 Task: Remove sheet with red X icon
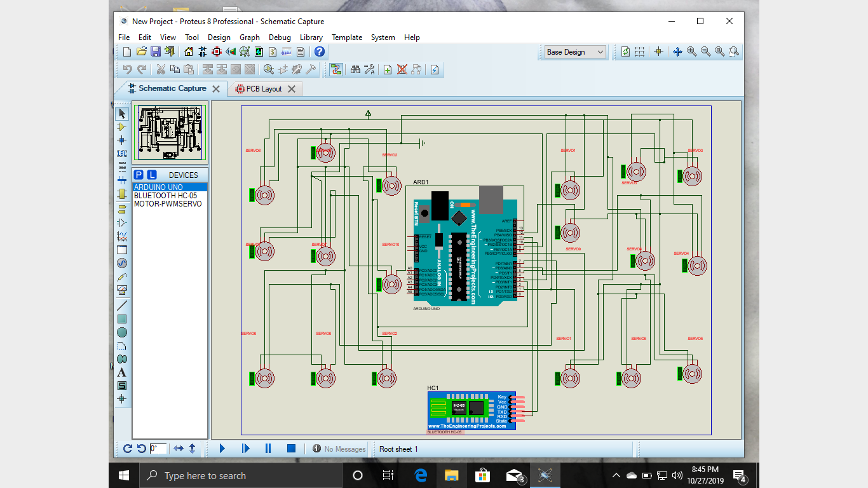click(402, 69)
